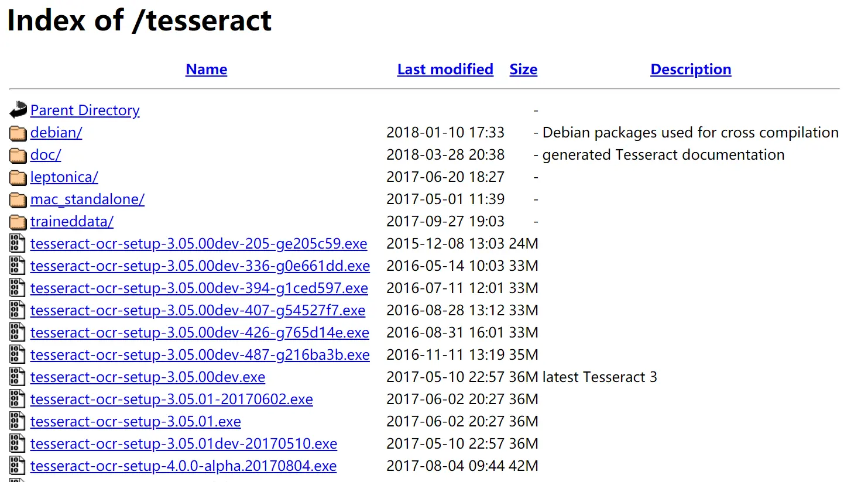Image resolution: width=868 pixels, height=482 pixels.
Task: Click the folder icon next to doc/
Action: pyautogui.click(x=18, y=156)
